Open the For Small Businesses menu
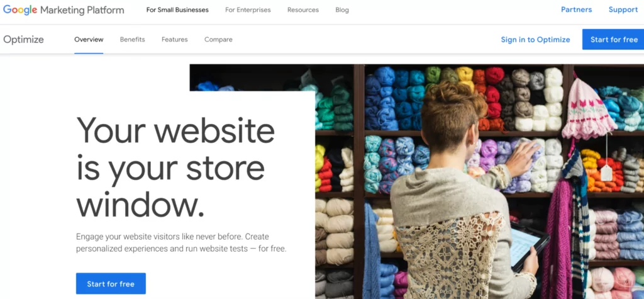 pyautogui.click(x=177, y=10)
